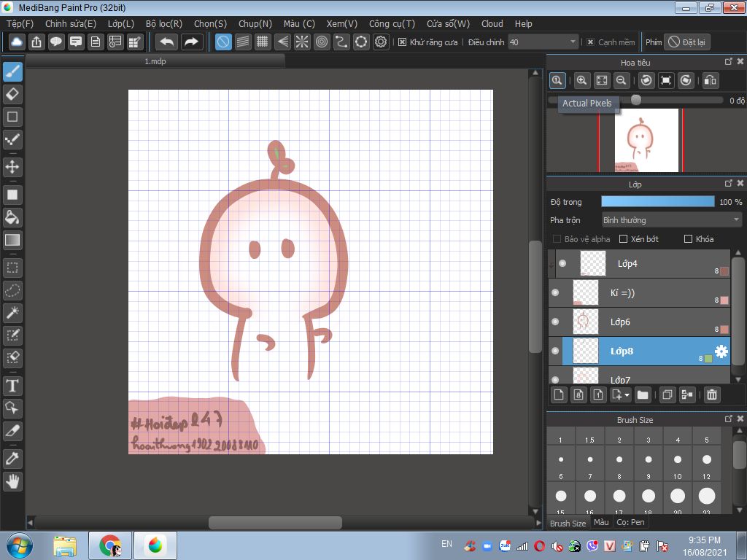Pick the Bucket fill tool
Screen dimensions: 747x560
(12, 217)
